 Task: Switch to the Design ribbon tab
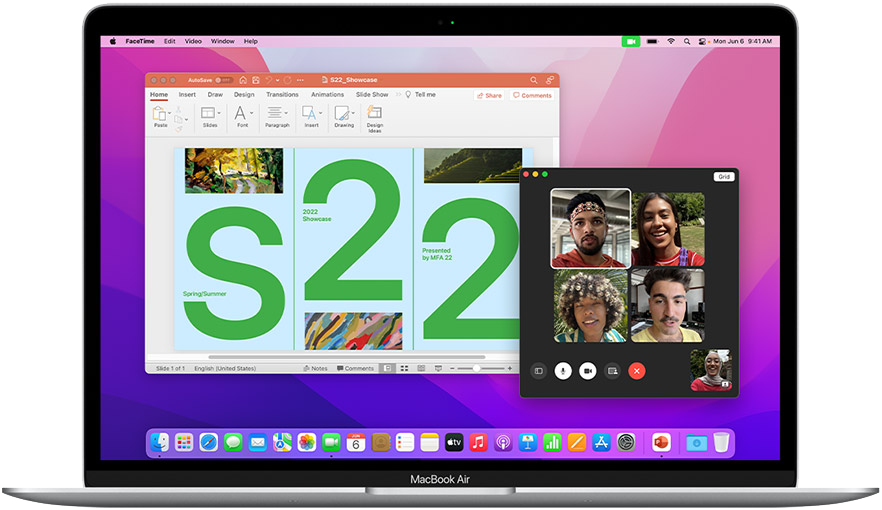click(244, 94)
